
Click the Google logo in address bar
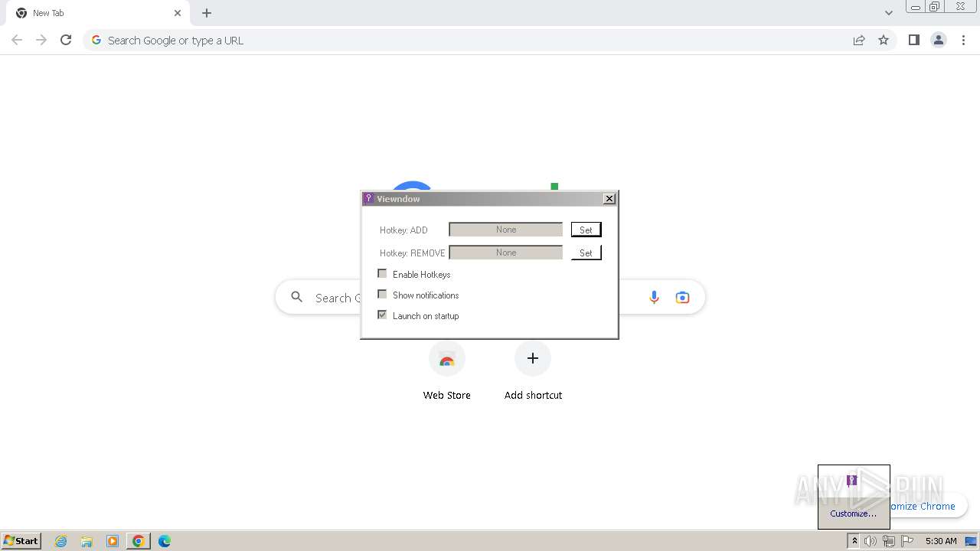(x=96, y=40)
